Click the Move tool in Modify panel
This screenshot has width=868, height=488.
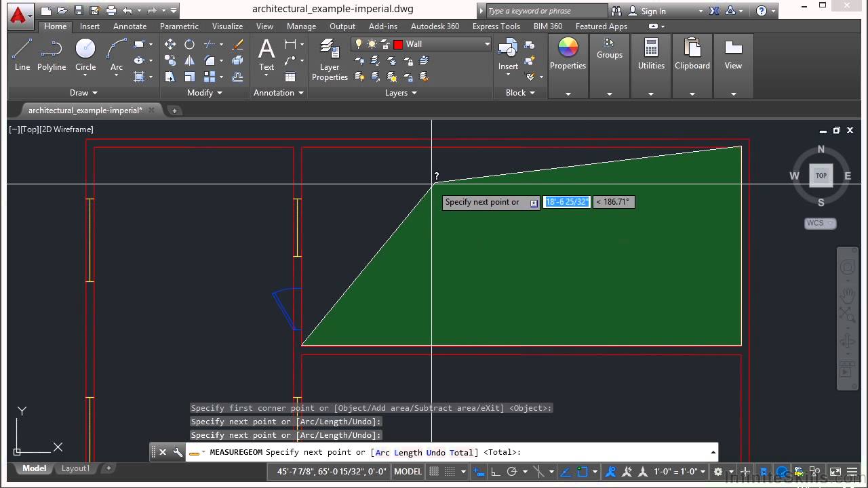coord(170,44)
